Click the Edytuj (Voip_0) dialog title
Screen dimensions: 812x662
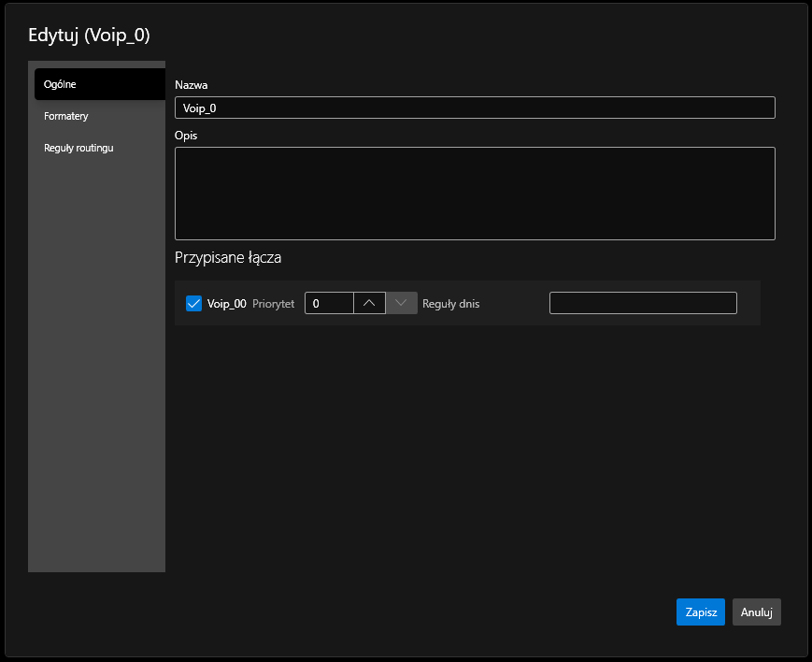point(90,35)
